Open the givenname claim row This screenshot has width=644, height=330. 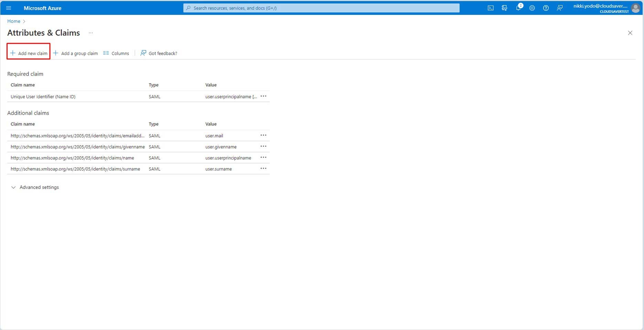point(77,147)
